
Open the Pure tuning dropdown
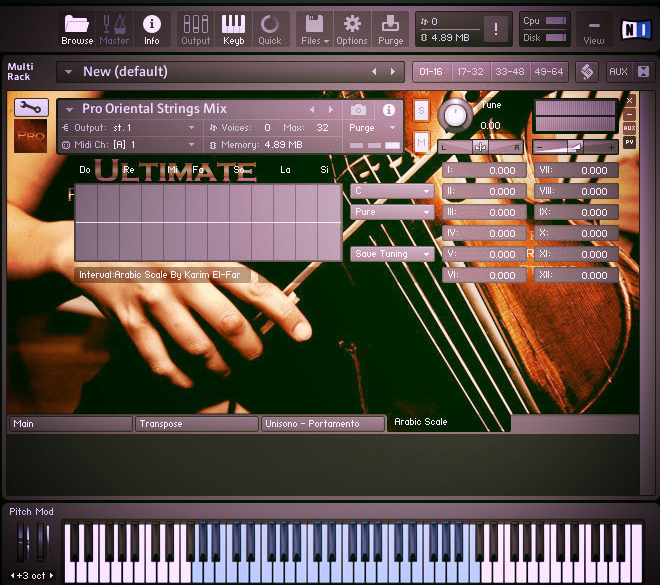coord(392,212)
